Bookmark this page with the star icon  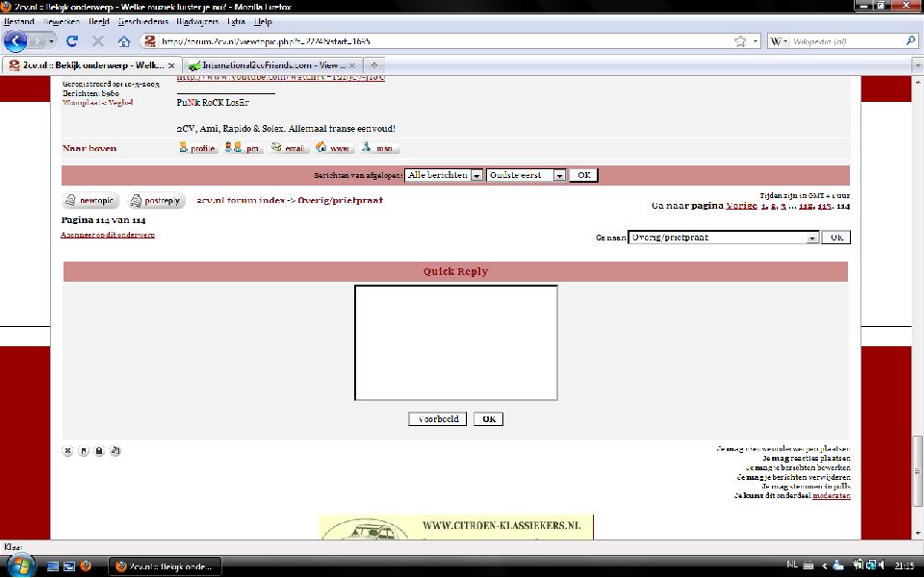[x=740, y=41]
